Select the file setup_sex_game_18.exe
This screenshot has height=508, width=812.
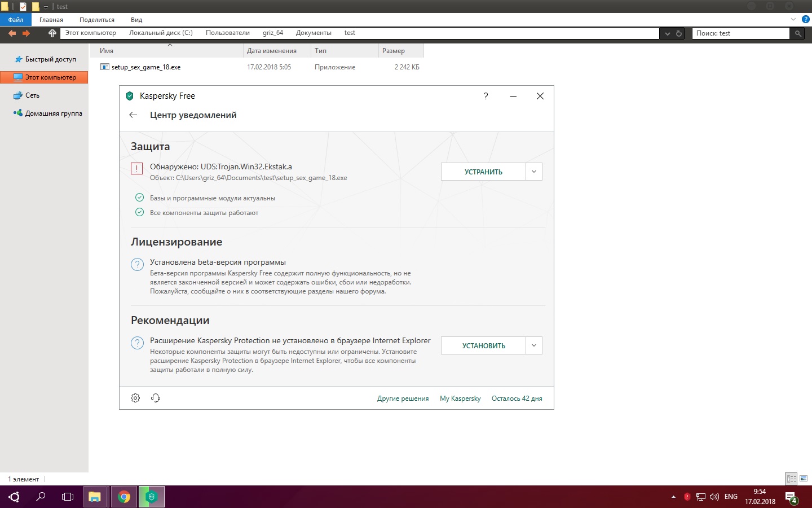(x=146, y=67)
